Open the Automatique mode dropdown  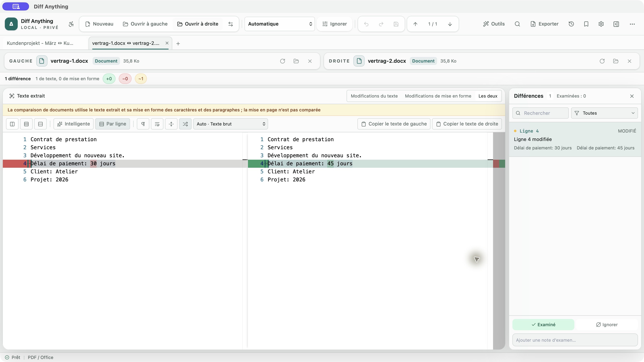click(280, 24)
